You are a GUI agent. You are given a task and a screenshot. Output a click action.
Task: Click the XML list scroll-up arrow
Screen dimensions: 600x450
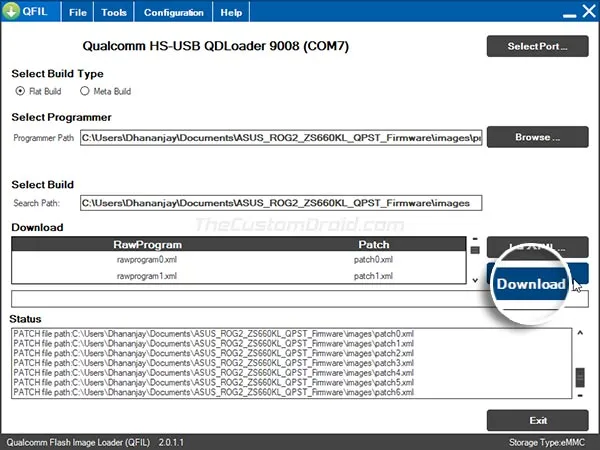click(475, 239)
